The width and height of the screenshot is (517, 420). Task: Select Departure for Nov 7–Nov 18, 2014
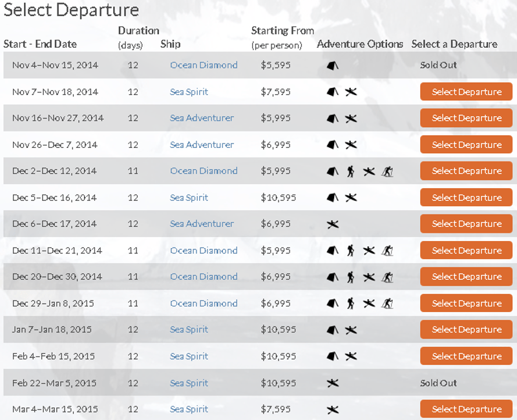466,92
